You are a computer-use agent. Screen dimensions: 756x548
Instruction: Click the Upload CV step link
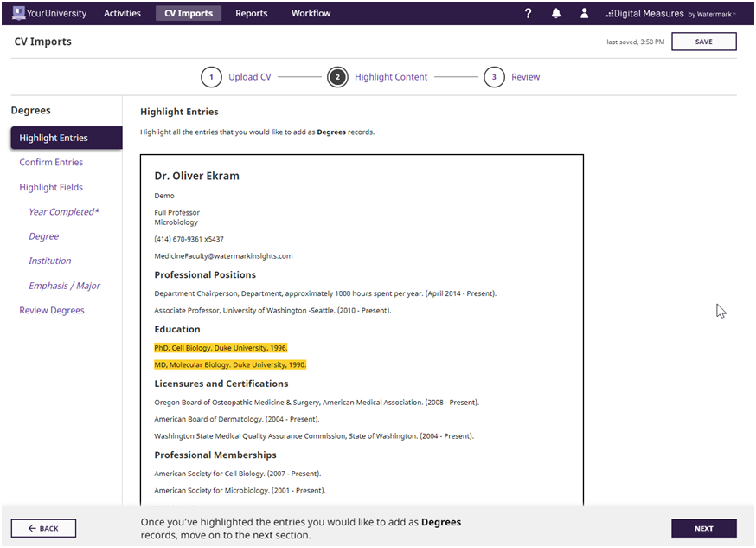(250, 77)
